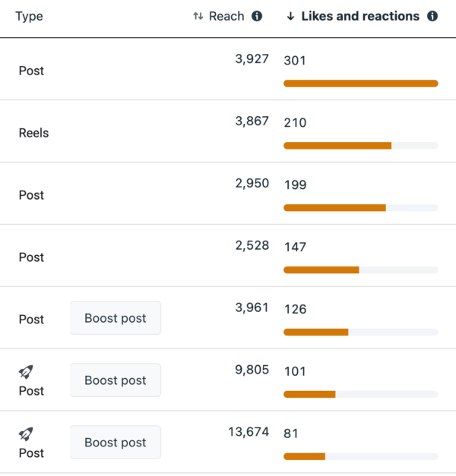Click the Reach info icon

pyautogui.click(x=257, y=17)
